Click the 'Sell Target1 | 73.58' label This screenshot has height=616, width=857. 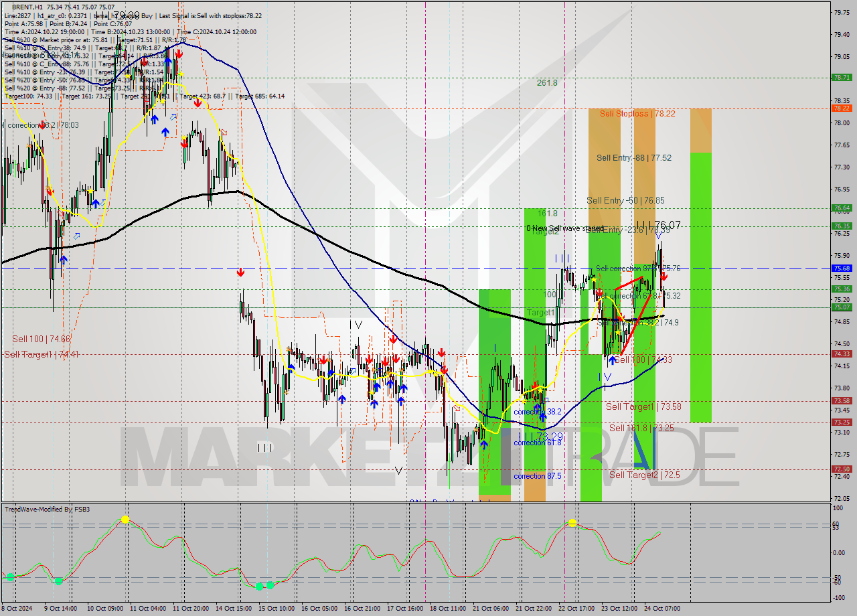[x=643, y=406]
